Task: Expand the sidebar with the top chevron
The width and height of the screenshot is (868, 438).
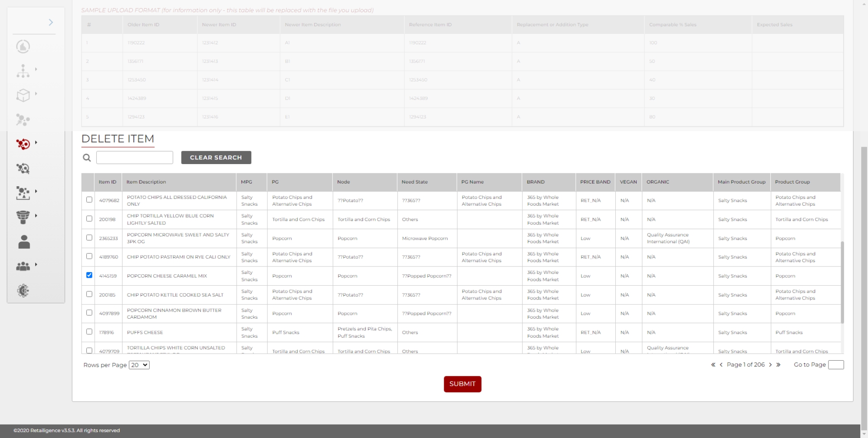Action: pyautogui.click(x=51, y=23)
